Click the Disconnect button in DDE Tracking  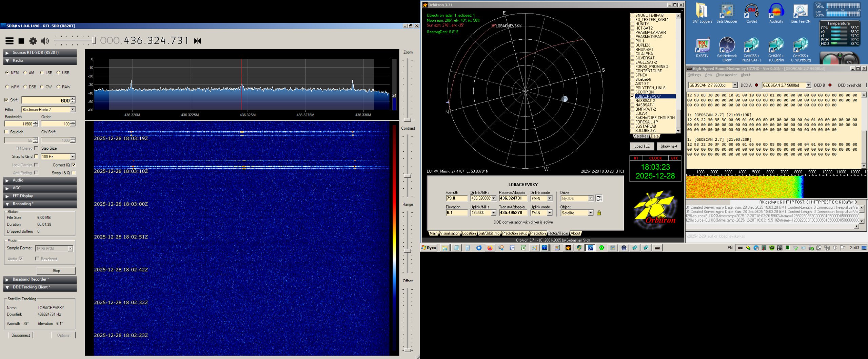[21, 335]
